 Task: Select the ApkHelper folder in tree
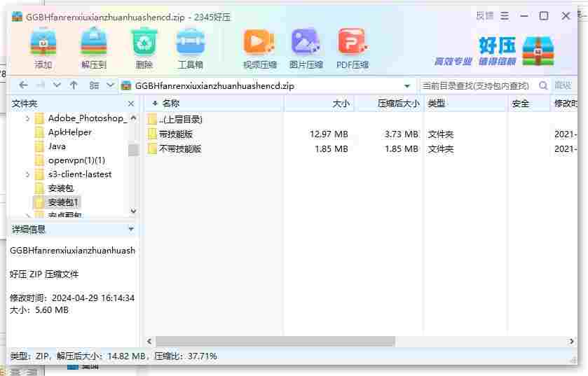[x=70, y=132]
